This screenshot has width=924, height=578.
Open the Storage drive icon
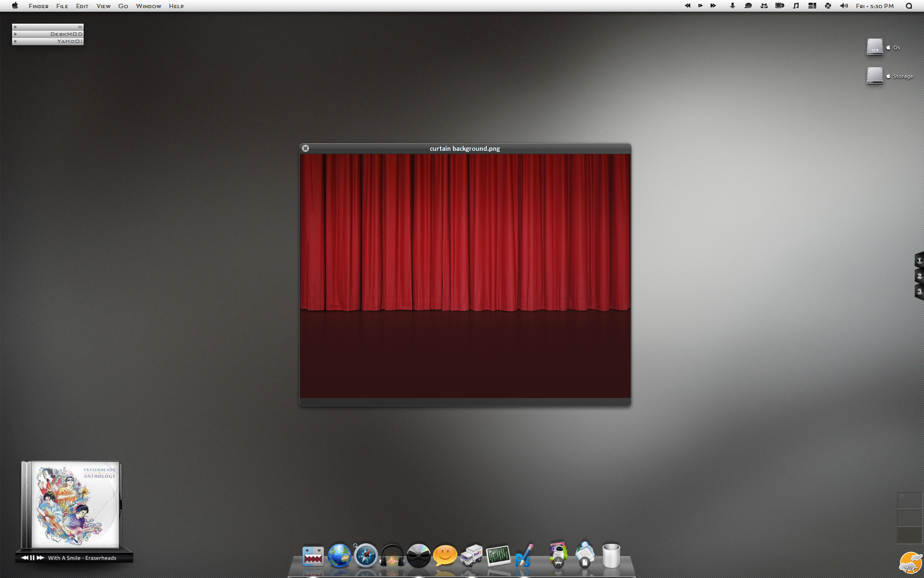[x=875, y=75]
